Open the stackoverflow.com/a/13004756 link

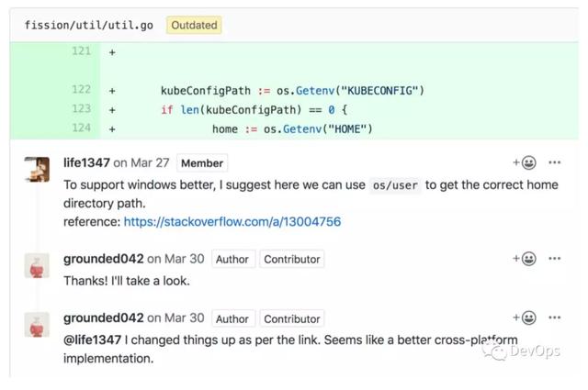pos(232,222)
